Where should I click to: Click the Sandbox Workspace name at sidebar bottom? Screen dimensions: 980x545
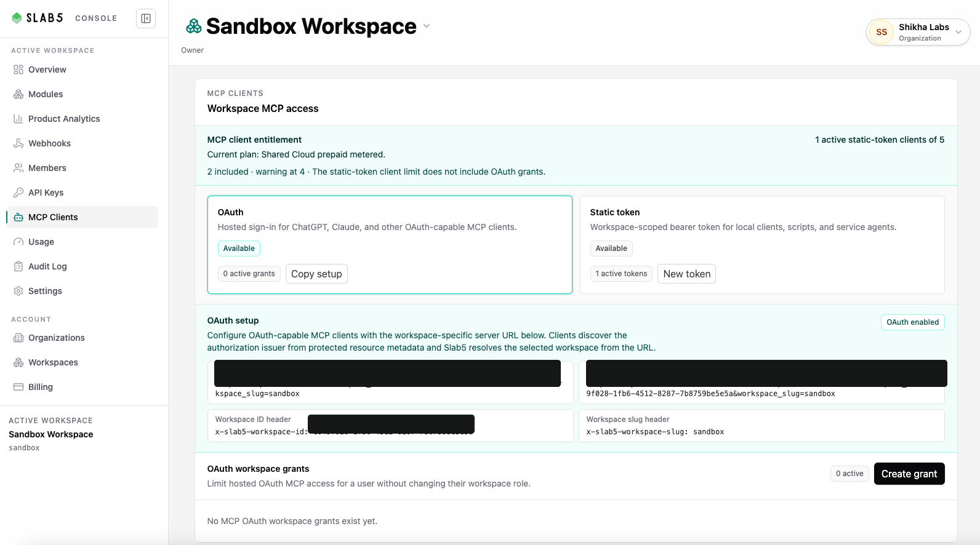pyautogui.click(x=51, y=434)
